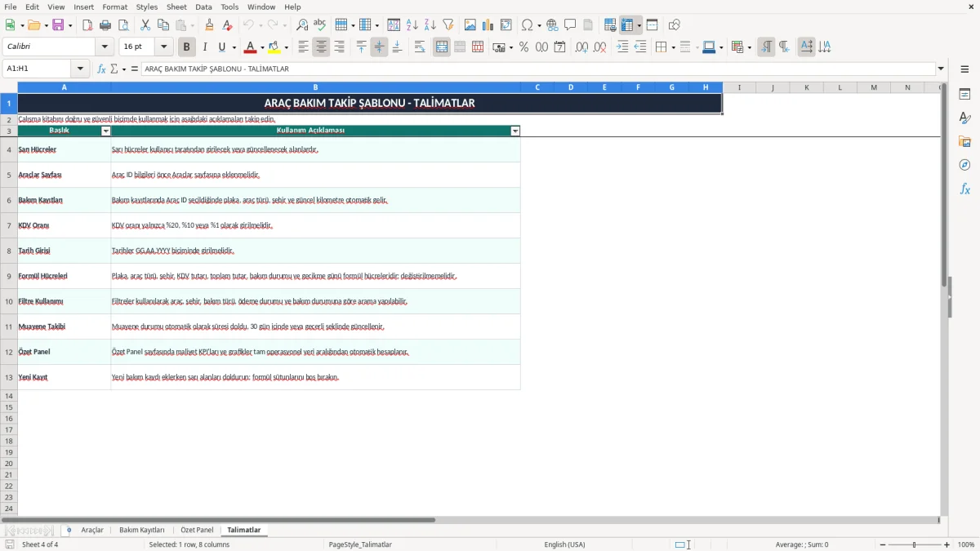Click Zoom In plus button

[x=947, y=544]
